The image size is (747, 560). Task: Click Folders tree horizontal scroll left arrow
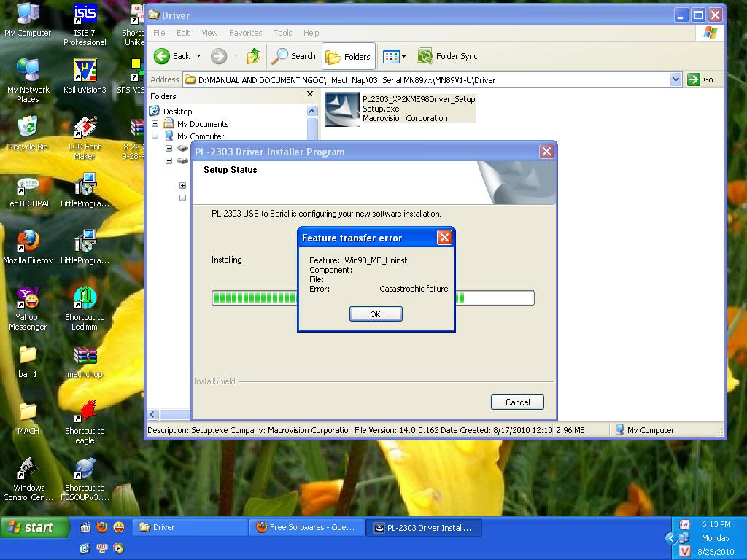[152, 414]
